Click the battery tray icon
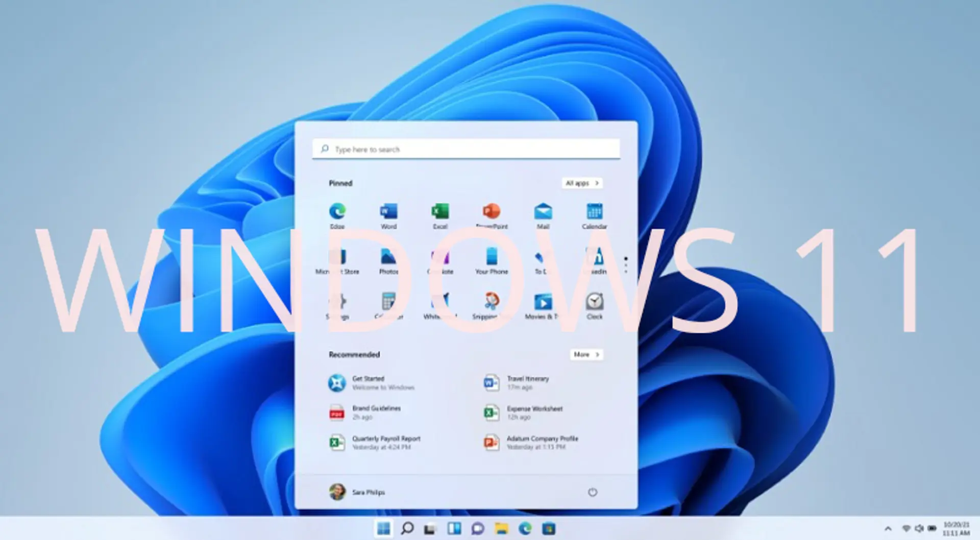The image size is (980, 540). click(932, 528)
